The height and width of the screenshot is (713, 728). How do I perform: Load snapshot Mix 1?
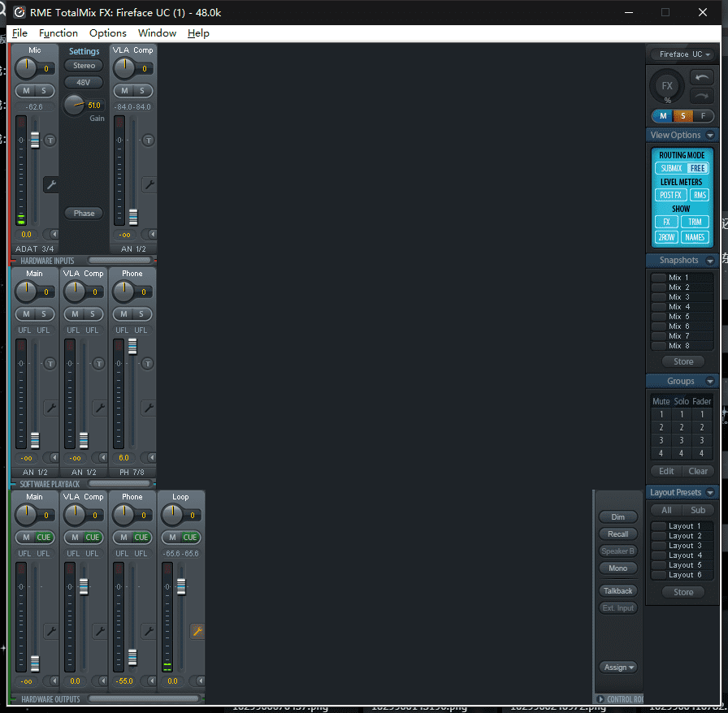pyautogui.click(x=682, y=278)
